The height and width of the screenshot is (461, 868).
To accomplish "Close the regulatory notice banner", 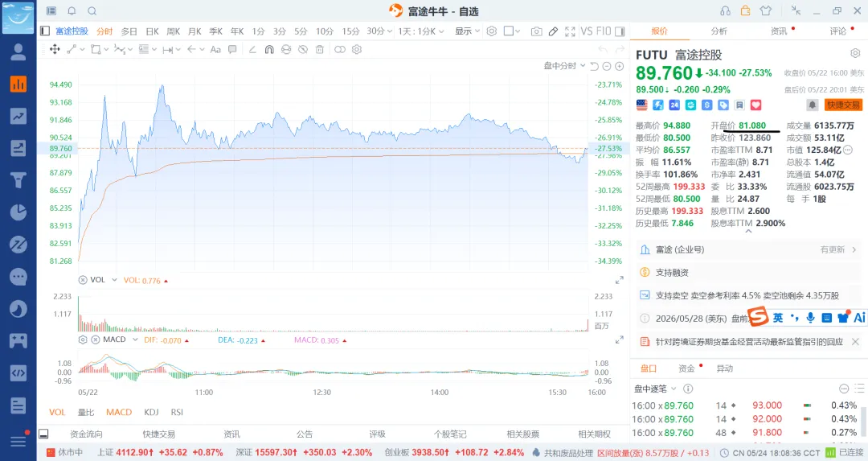I will (855, 342).
